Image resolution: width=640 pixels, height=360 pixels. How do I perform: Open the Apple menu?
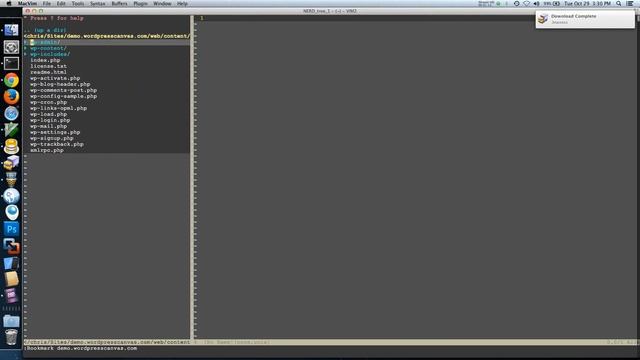tap(9, 3)
